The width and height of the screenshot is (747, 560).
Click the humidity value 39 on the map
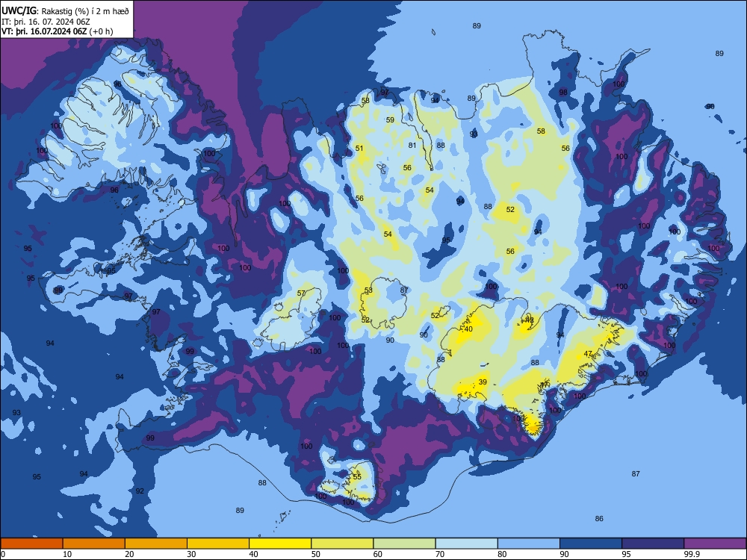pos(483,382)
